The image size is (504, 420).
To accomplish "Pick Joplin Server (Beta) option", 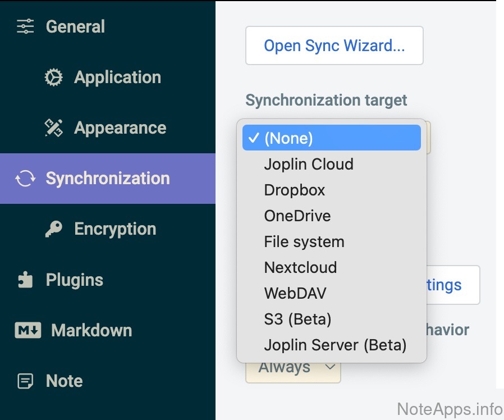I will (x=335, y=345).
